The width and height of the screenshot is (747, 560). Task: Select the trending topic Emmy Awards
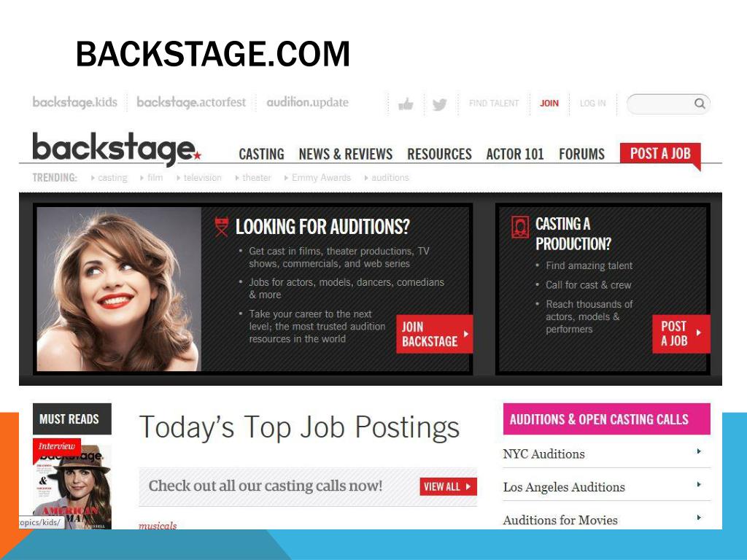pos(321,178)
